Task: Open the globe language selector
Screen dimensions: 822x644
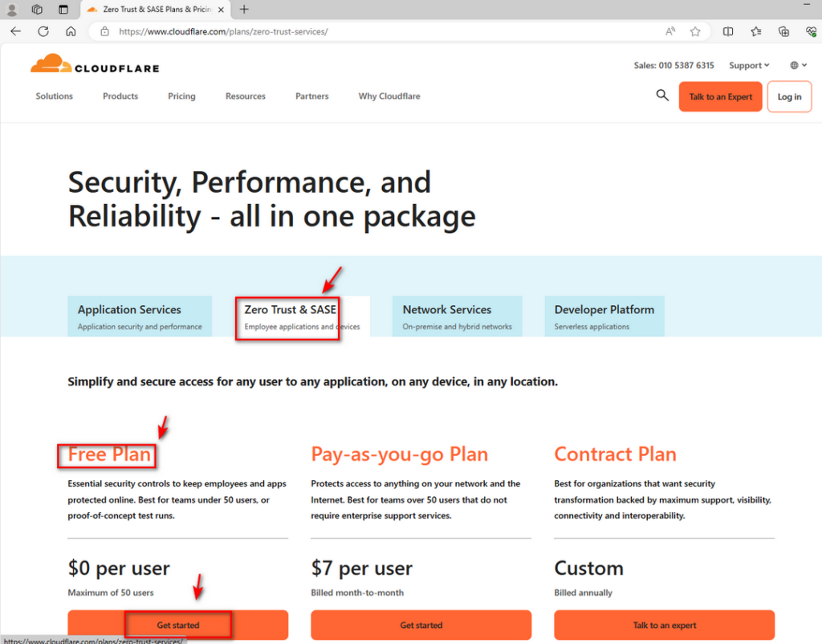Action: pos(799,66)
